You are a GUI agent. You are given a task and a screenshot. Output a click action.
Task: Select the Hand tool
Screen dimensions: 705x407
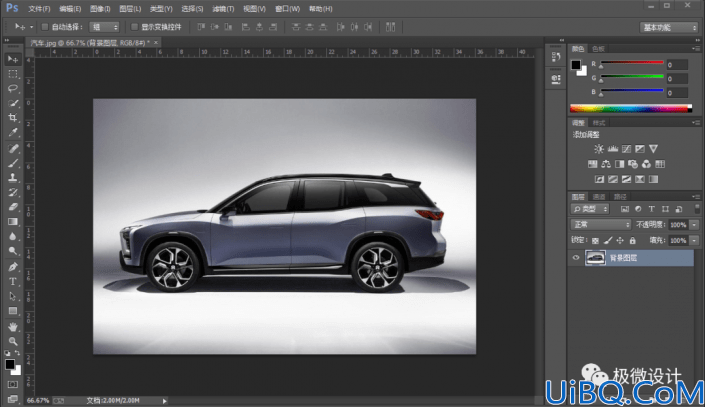pyautogui.click(x=13, y=326)
